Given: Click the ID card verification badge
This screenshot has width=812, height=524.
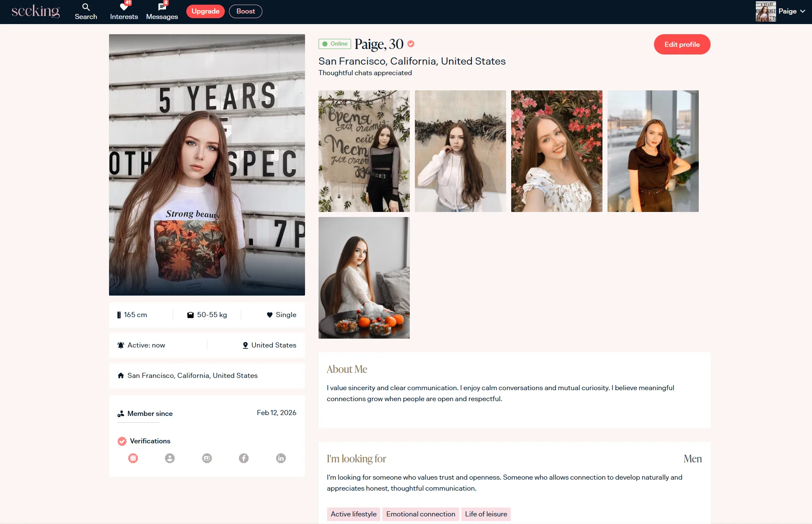Looking at the screenshot, I should pyautogui.click(x=207, y=458).
